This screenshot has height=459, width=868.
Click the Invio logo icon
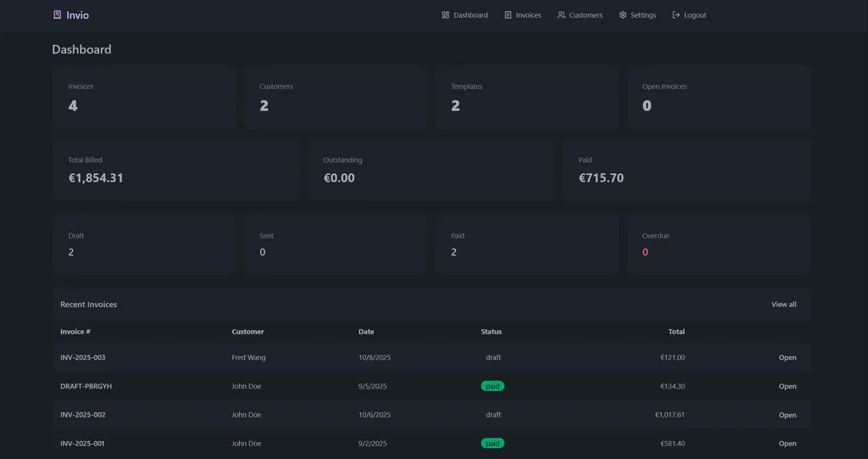pyautogui.click(x=57, y=14)
